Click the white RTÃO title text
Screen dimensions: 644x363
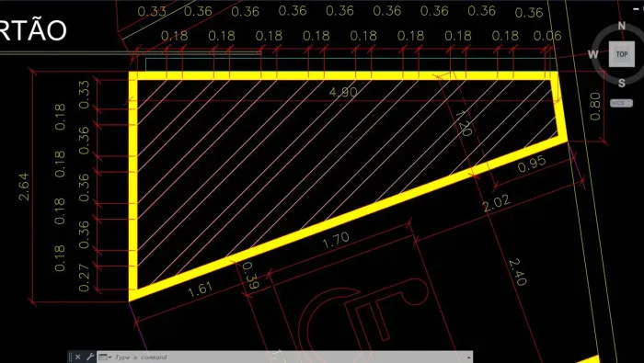pyautogui.click(x=33, y=30)
